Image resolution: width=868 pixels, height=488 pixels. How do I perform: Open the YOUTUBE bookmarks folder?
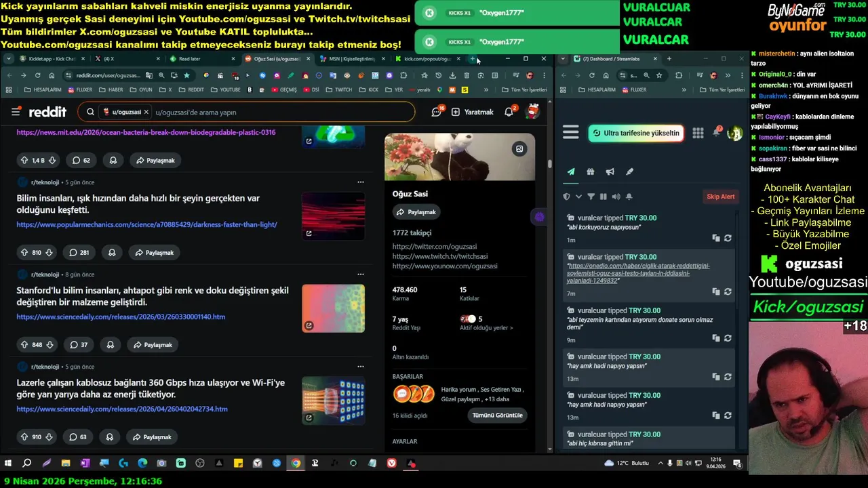(225, 89)
